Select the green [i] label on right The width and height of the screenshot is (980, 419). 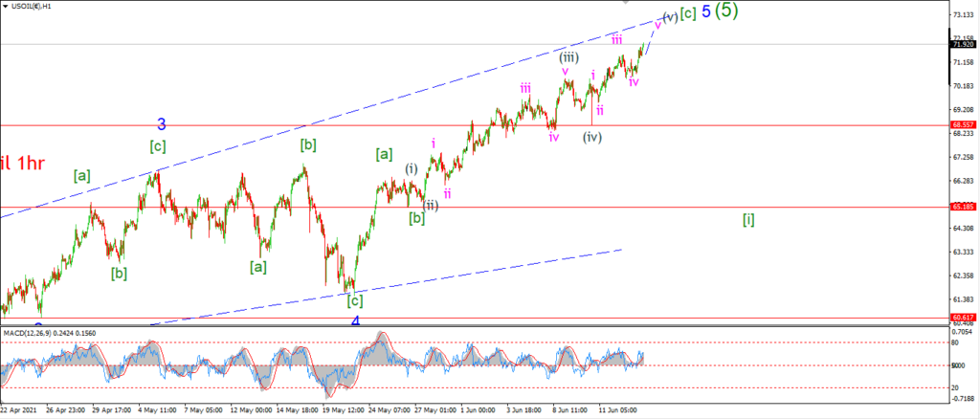(748, 220)
